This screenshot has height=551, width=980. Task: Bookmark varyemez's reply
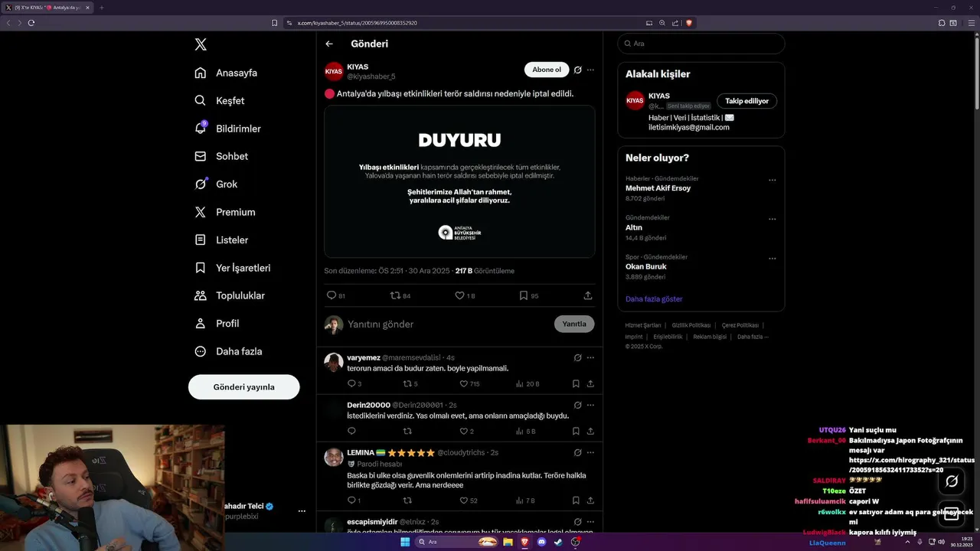(576, 384)
